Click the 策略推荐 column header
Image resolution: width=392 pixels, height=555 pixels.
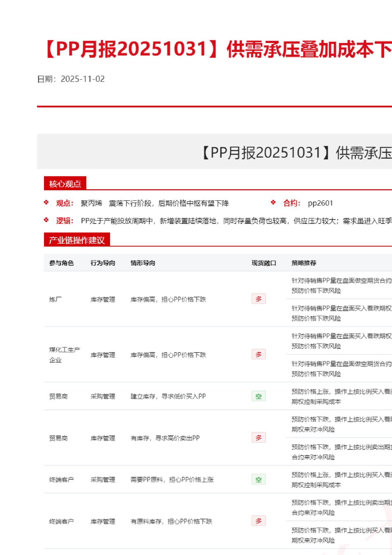[304, 263]
